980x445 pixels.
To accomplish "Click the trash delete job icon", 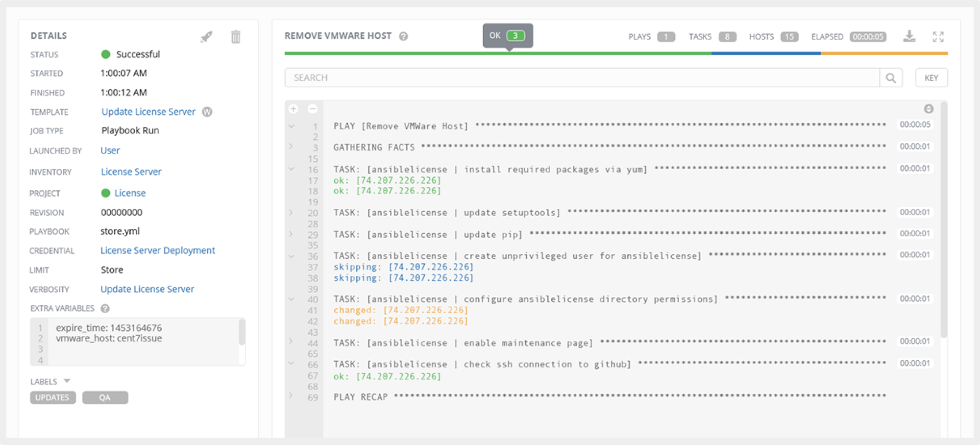I will (x=236, y=37).
